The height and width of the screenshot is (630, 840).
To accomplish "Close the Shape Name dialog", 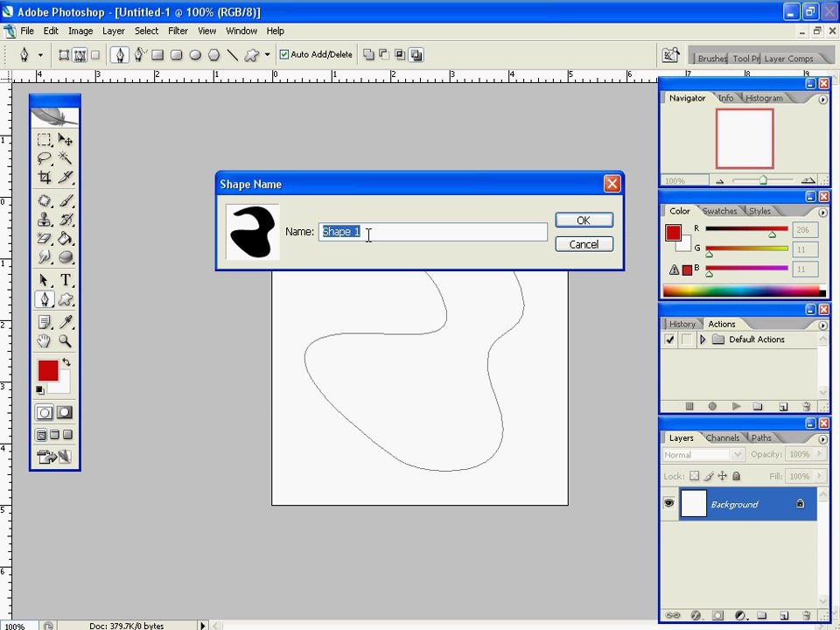I will coord(612,184).
